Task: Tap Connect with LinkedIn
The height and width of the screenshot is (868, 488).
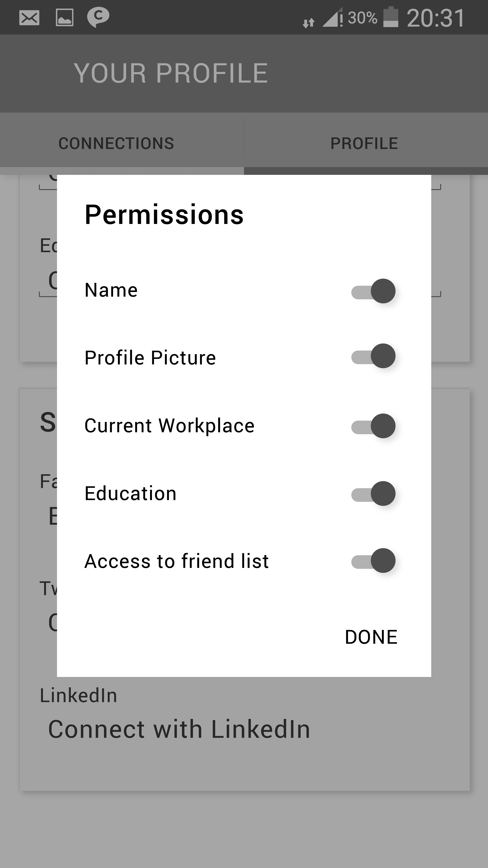Action: [179, 729]
